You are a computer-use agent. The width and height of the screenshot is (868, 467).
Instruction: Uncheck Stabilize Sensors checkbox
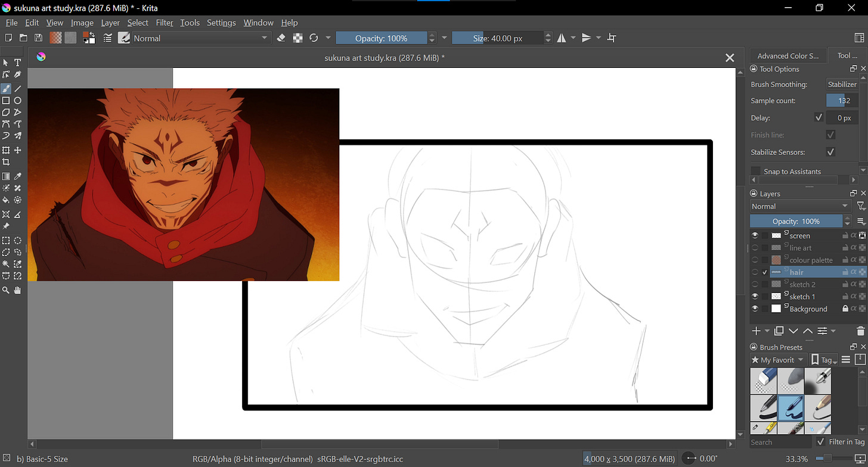[830, 152]
